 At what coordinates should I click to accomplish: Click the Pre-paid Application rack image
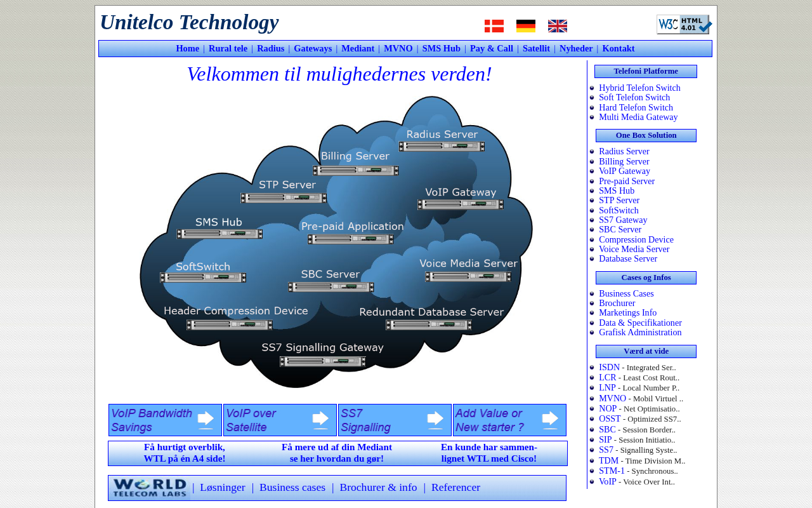click(351, 239)
